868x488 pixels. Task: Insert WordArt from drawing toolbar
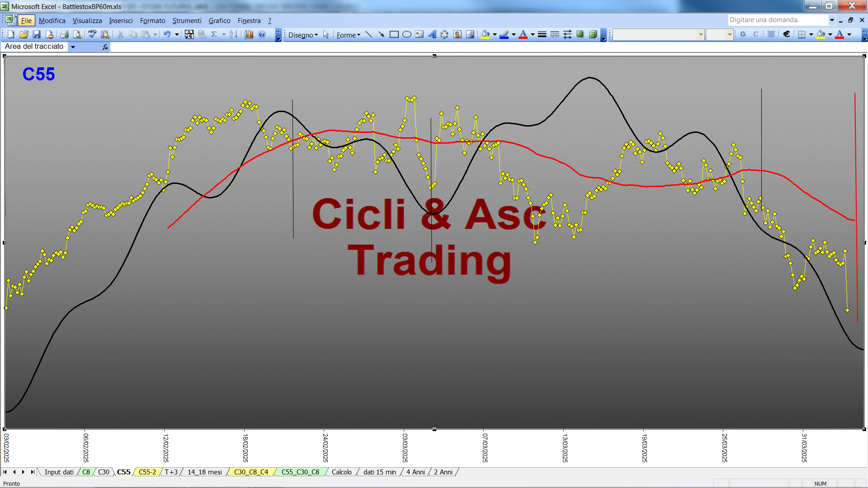coord(432,35)
